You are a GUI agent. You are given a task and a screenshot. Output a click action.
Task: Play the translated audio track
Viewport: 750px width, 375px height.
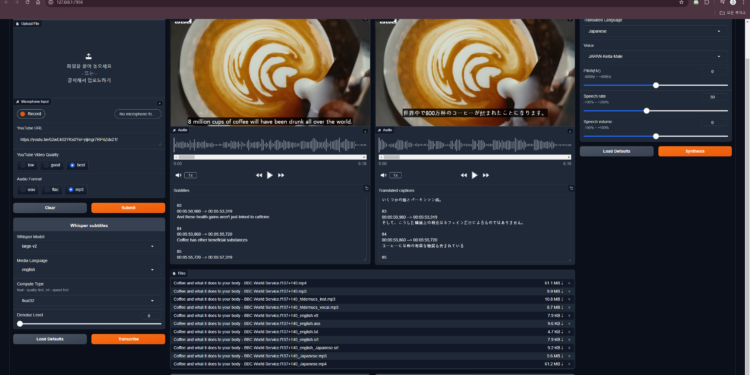point(474,175)
